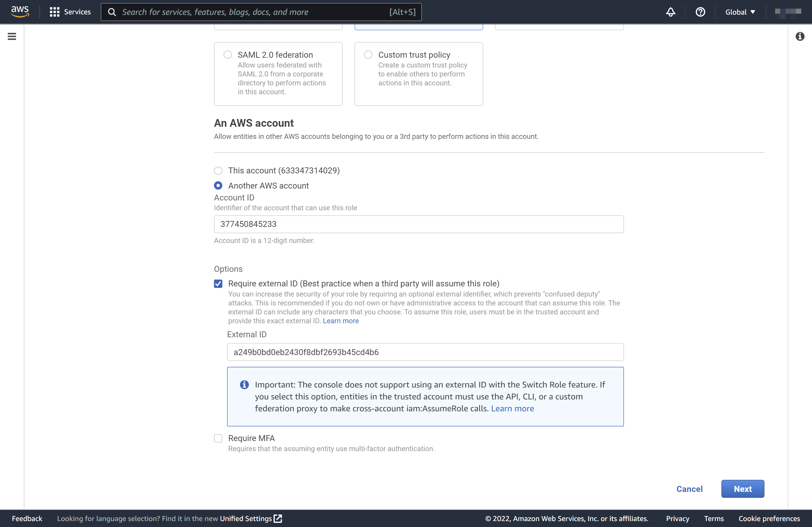Focus the top search services field
812x527 pixels.
[261, 12]
